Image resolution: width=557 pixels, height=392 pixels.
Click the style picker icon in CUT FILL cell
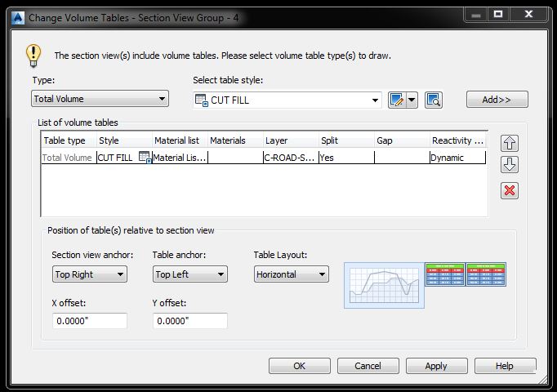click(x=145, y=158)
